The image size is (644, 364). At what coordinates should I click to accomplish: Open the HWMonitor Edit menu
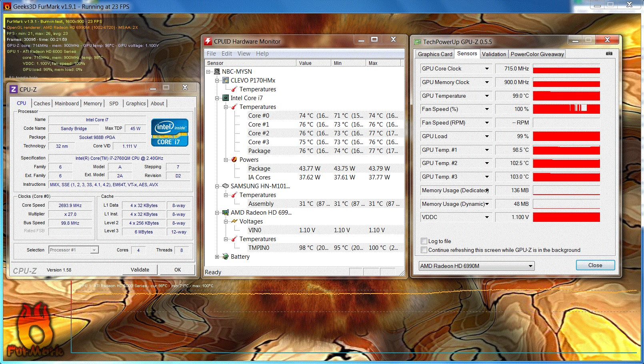227,54
